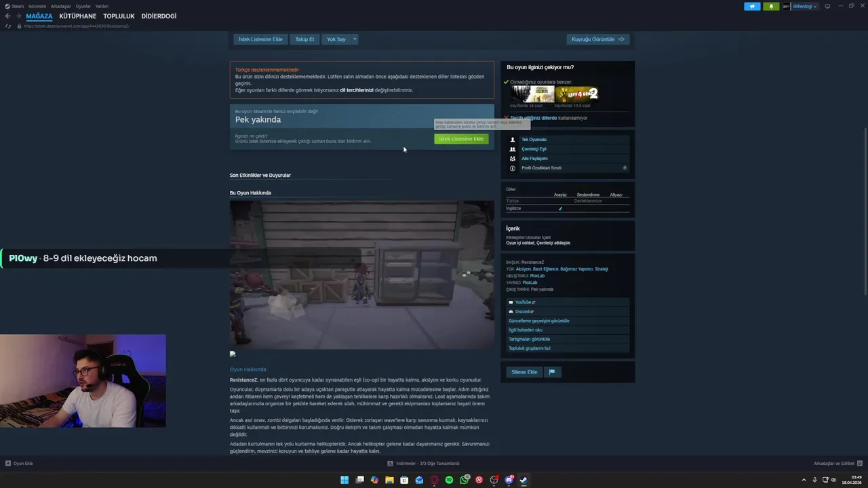
Task: Open the Opera GX browser in the taskbar
Action: (435, 480)
